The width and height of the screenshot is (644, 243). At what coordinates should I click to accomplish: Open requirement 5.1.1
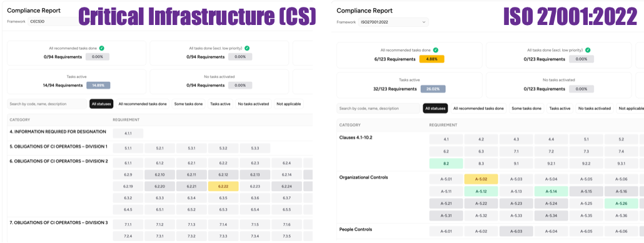[x=128, y=148]
